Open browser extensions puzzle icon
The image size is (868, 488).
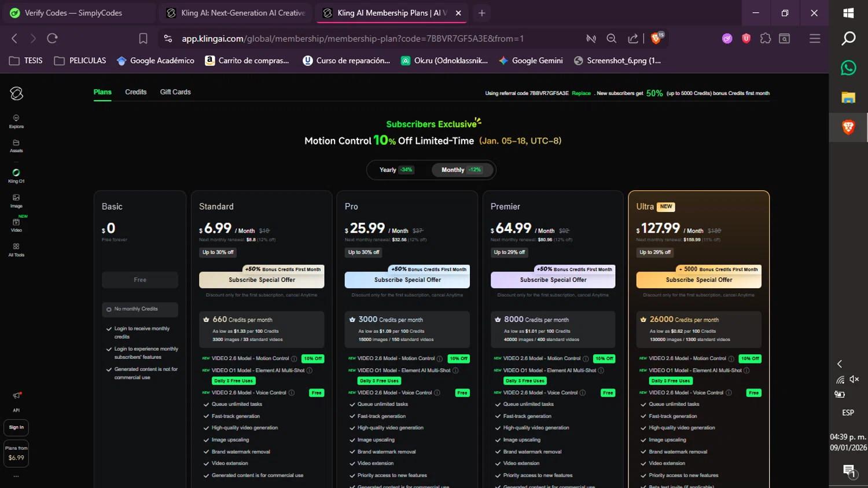766,38
